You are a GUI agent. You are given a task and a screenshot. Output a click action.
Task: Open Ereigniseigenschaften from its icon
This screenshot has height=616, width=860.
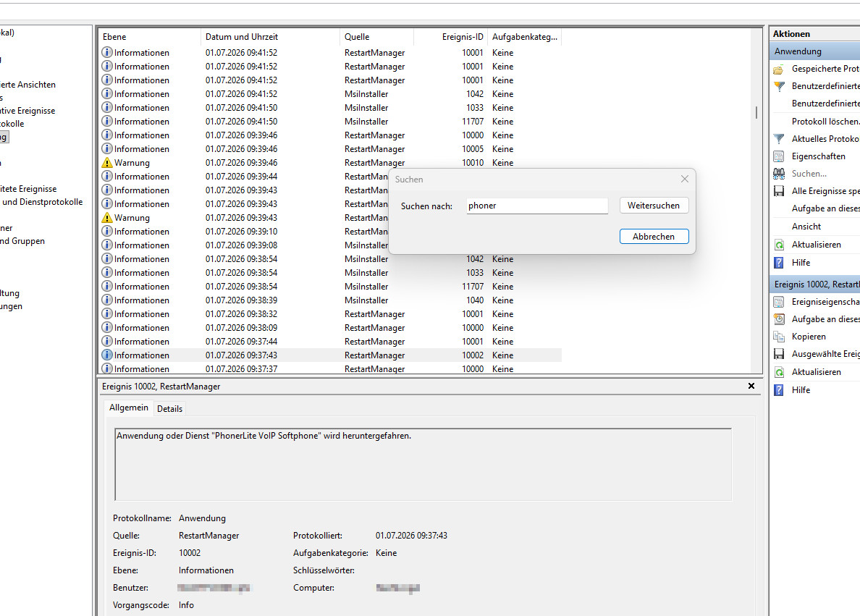778,302
